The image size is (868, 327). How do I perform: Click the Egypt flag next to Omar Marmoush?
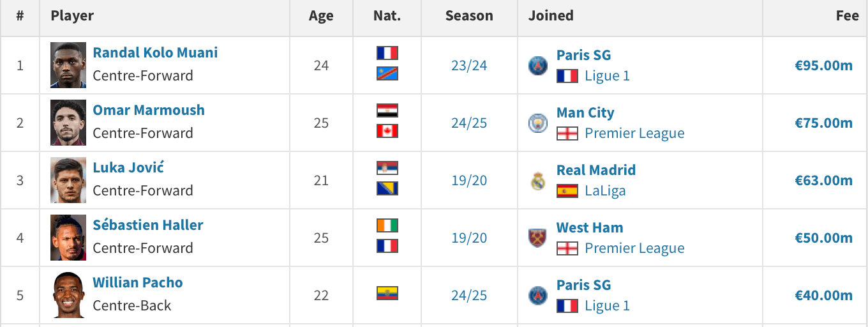click(x=387, y=110)
